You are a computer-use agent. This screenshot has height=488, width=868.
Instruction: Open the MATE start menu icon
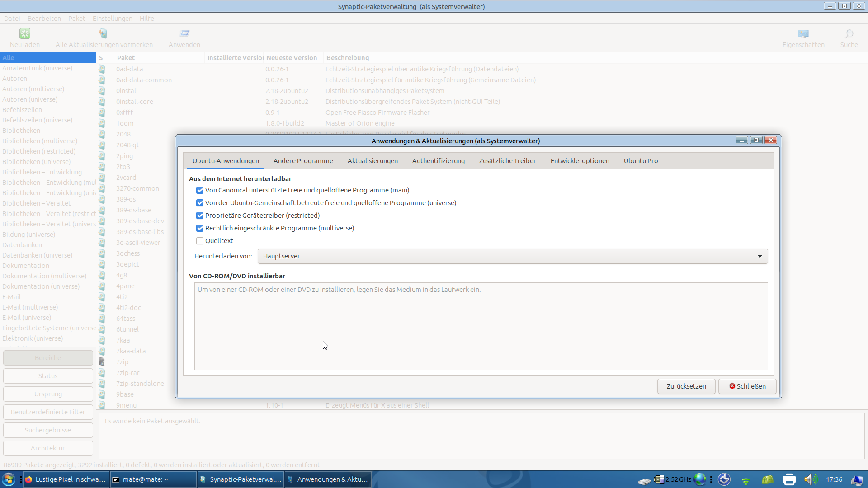click(x=8, y=479)
